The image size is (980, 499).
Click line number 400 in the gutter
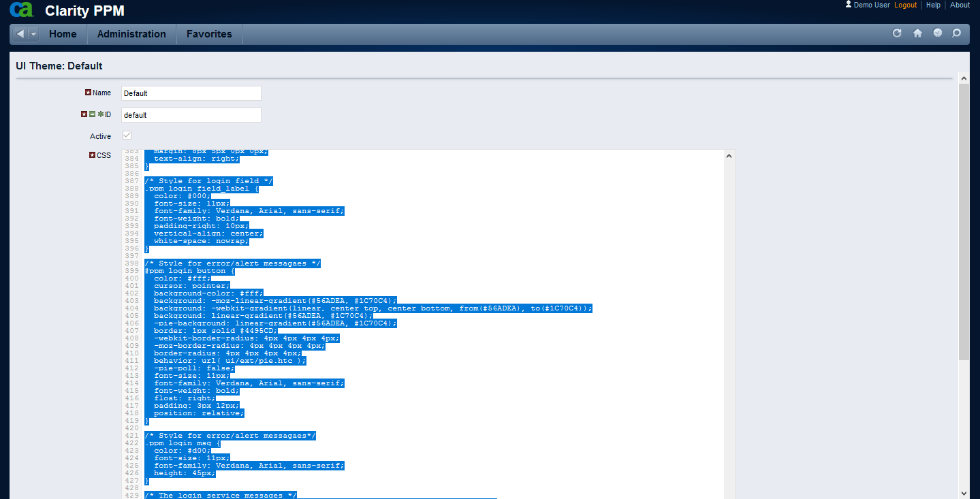(x=132, y=278)
